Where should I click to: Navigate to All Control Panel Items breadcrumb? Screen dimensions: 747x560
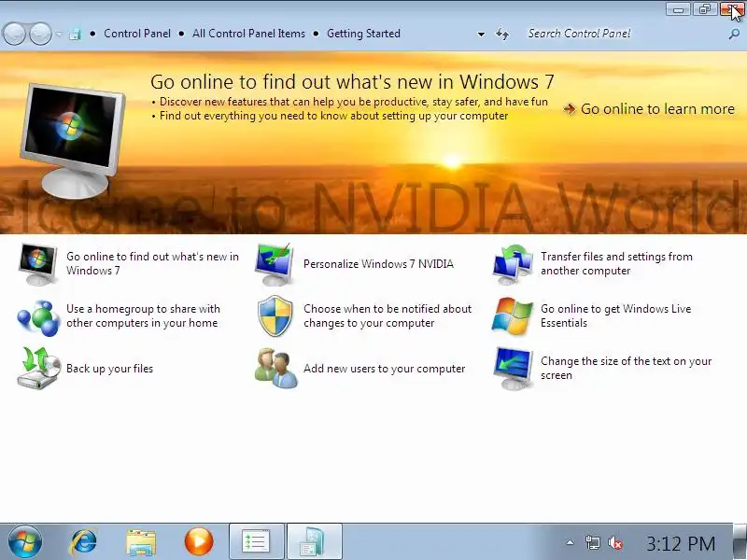248,34
